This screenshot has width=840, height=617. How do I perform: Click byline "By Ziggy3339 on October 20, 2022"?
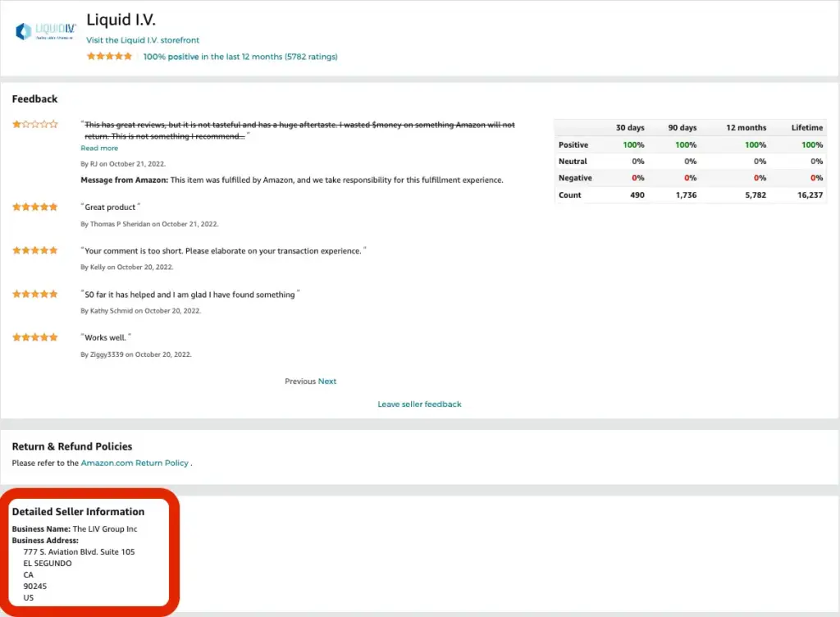click(x=136, y=354)
